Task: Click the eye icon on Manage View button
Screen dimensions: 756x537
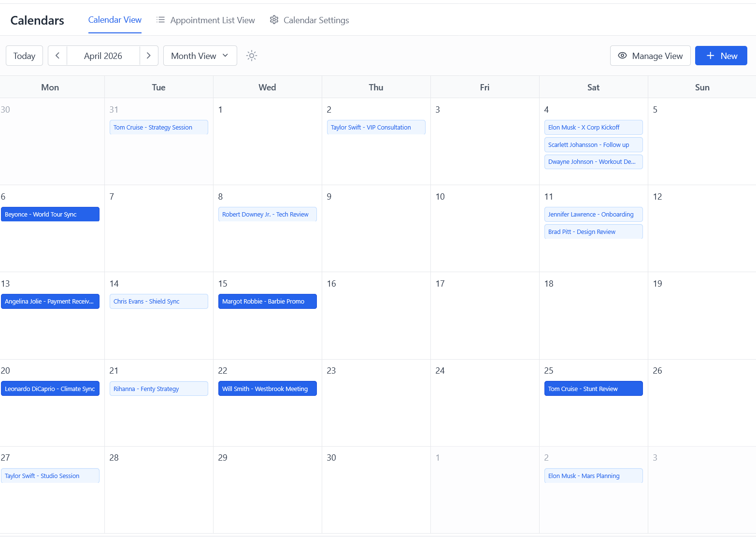Action: [x=623, y=56]
